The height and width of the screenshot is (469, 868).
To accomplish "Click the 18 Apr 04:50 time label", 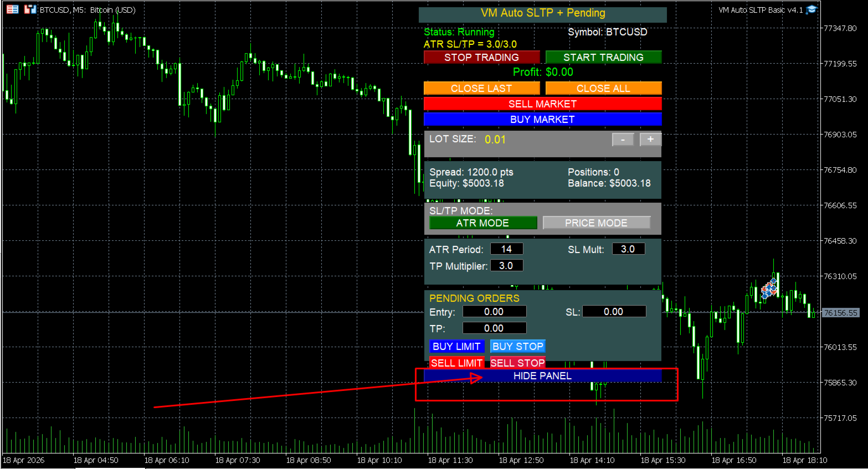I will pos(96,460).
